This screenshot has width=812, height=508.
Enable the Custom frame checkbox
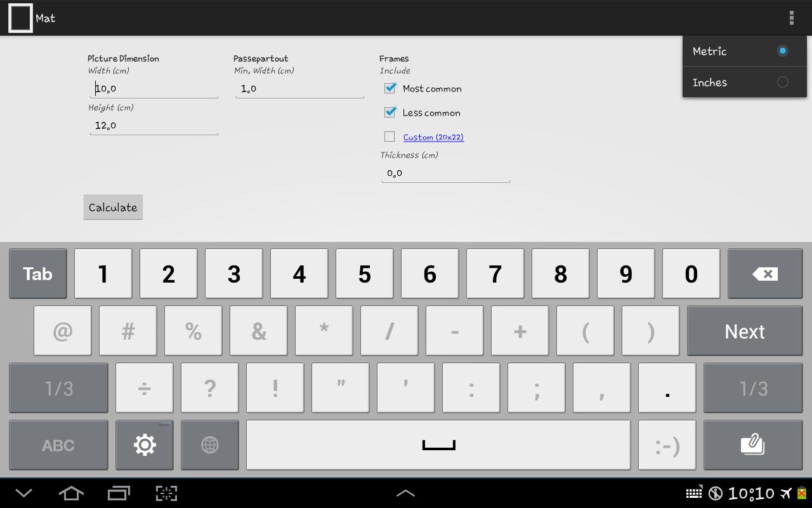pos(390,137)
